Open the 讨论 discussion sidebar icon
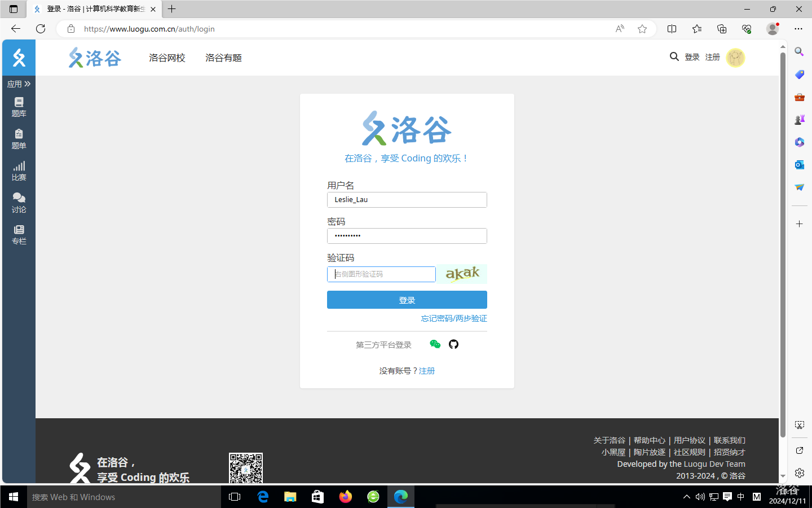 pos(19,202)
